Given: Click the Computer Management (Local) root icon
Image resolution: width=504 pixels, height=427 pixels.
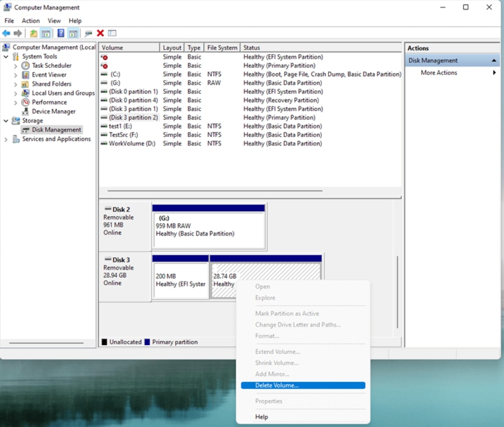Looking at the screenshot, I should click(x=6, y=47).
